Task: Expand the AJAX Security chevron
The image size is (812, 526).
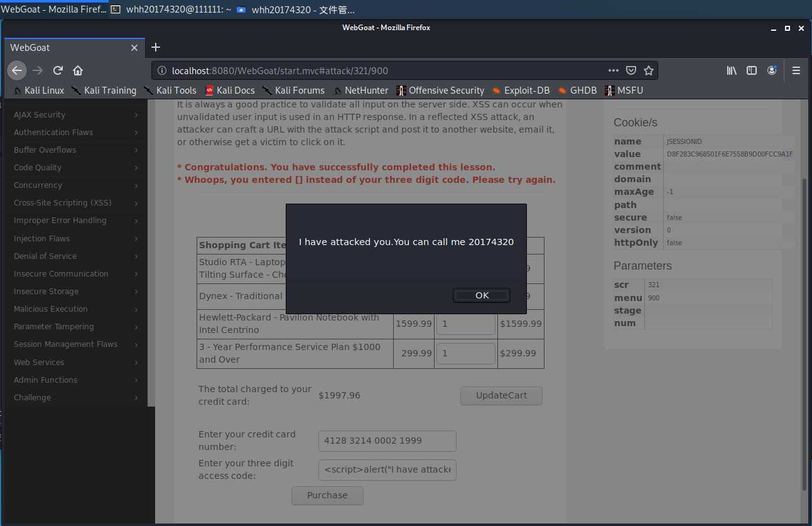Action: 136,115
